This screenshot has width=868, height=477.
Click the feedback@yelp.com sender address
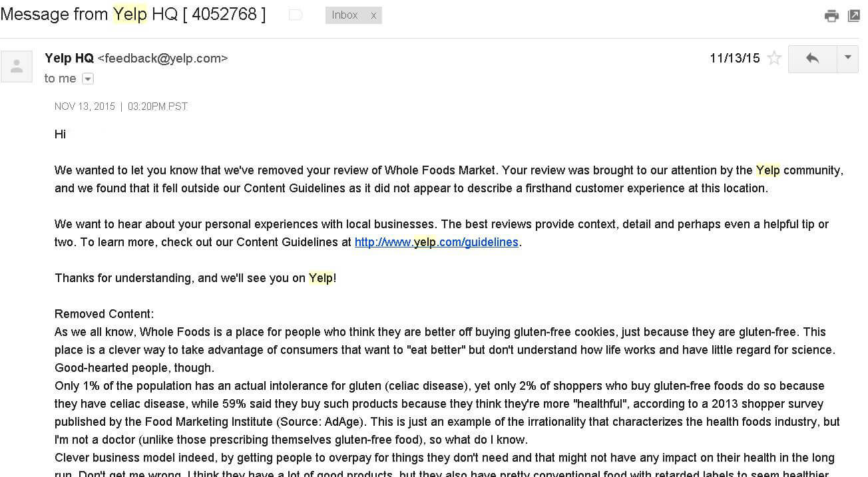tap(163, 59)
